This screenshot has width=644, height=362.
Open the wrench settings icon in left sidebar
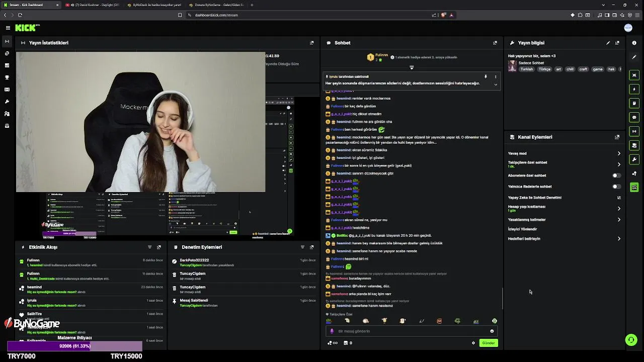click(x=7, y=102)
